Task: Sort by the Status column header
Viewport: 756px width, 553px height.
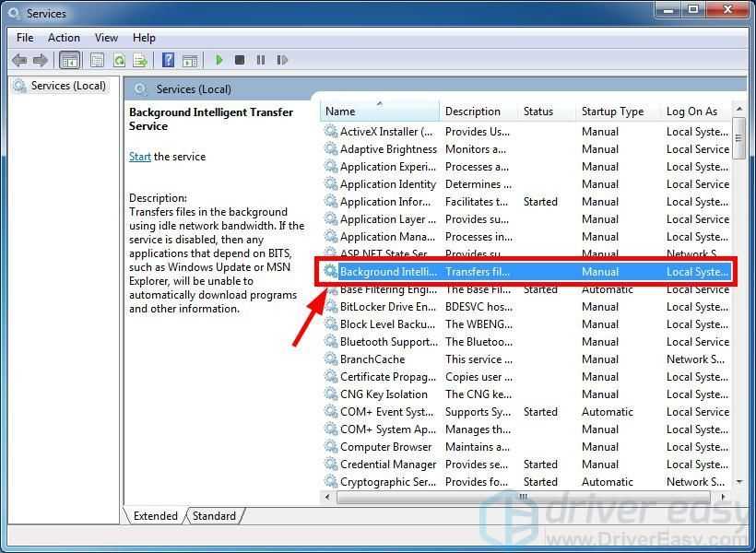Action: tap(547, 112)
